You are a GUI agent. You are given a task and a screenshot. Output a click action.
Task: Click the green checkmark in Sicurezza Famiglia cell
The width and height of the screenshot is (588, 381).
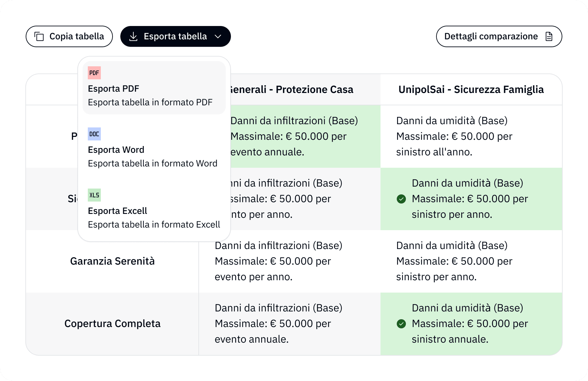point(401,199)
